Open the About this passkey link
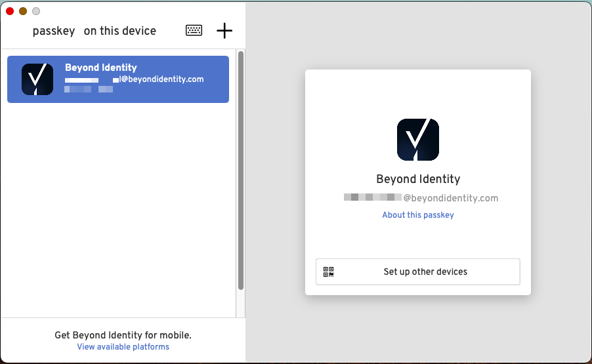Image resolution: width=592 pixels, height=364 pixels. click(x=418, y=215)
